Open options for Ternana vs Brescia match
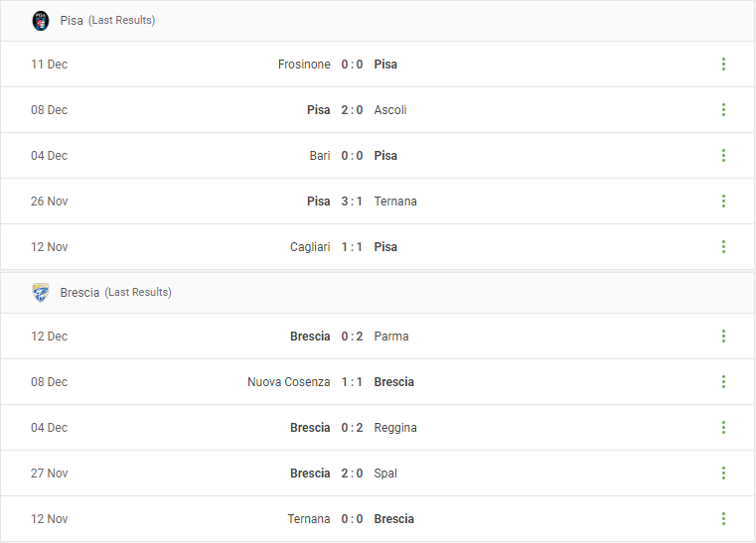Image resolution: width=756 pixels, height=543 pixels. coord(723,519)
